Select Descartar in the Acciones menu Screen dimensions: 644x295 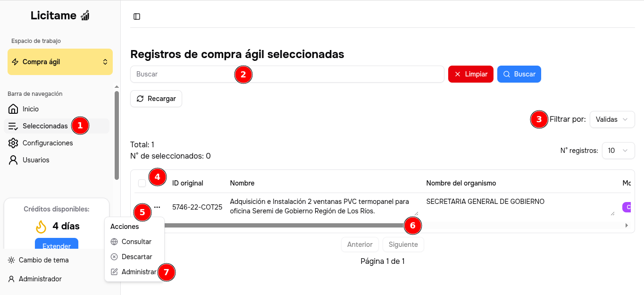coord(136,257)
